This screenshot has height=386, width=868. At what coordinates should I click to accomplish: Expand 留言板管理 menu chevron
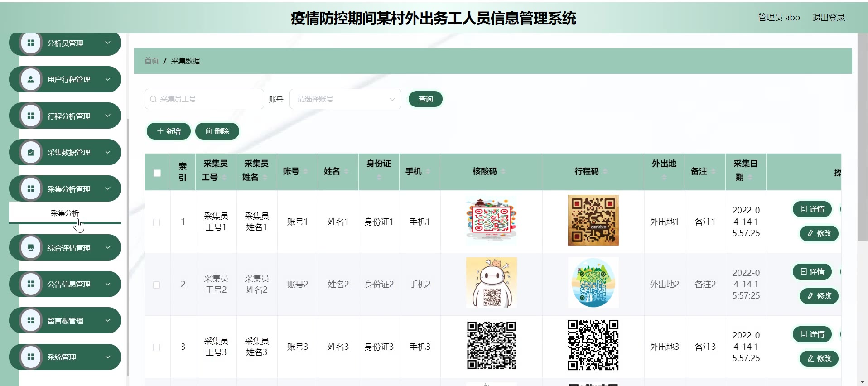click(x=108, y=320)
